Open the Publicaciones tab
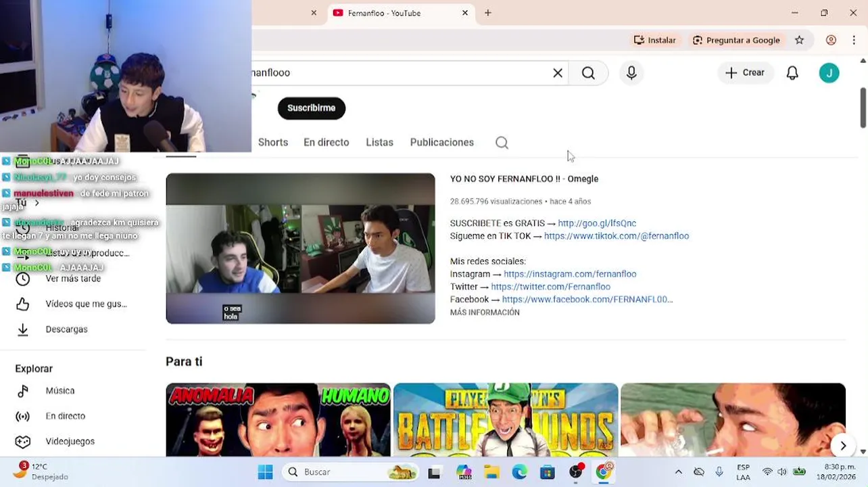This screenshot has height=487, width=868. (442, 143)
